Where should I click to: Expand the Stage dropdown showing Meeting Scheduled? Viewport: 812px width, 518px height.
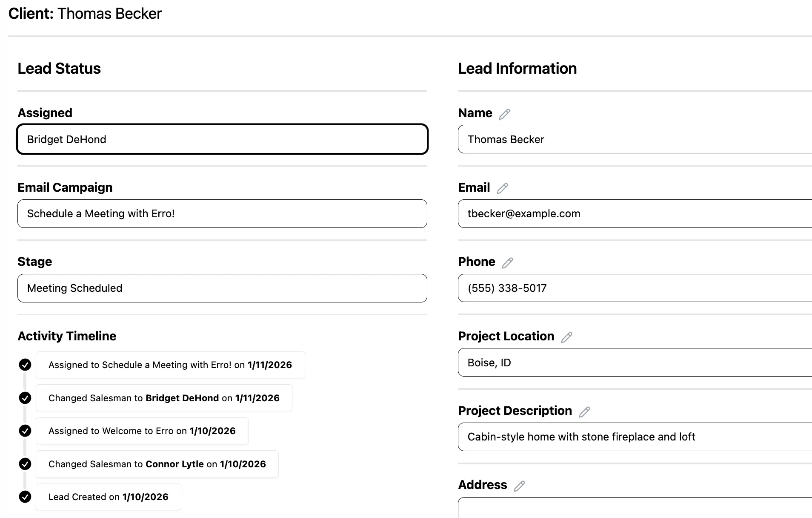pyautogui.click(x=222, y=288)
